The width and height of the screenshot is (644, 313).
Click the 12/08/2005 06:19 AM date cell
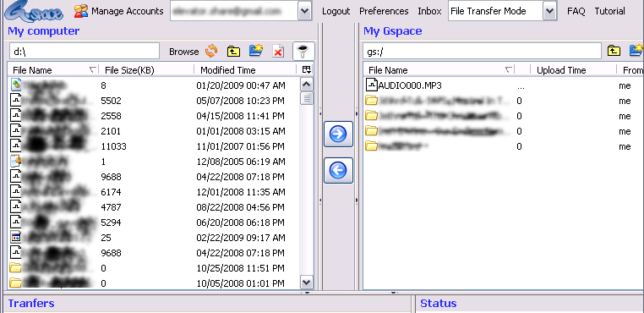pyautogui.click(x=240, y=162)
